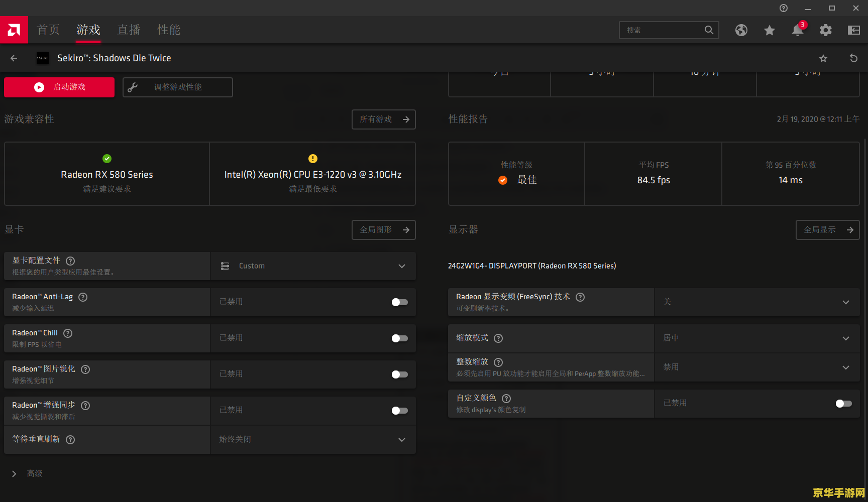The width and height of the screenshot is (868, 502).
Task: Show help for Radeon 图片锐化
Action: coord(85,369)
